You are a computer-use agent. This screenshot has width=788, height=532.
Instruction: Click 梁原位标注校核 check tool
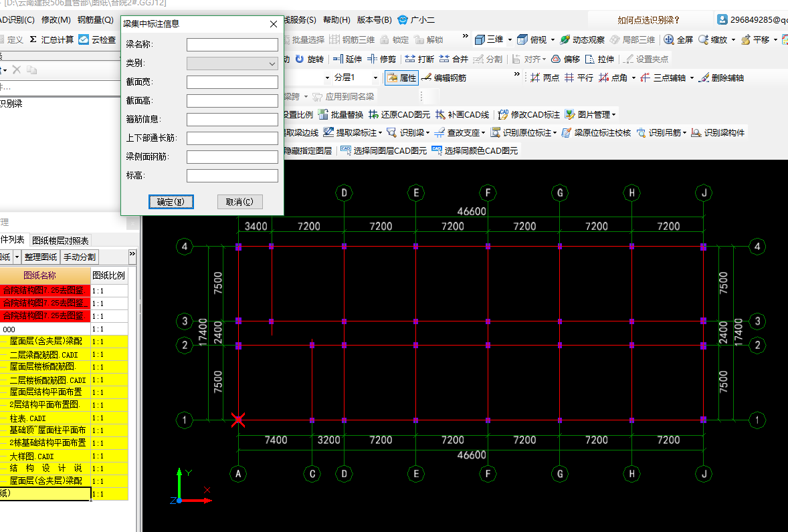[597, 132]
